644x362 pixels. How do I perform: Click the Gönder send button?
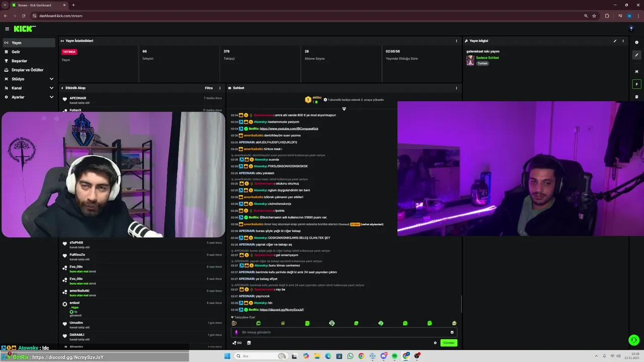click(x=449, y=343)
